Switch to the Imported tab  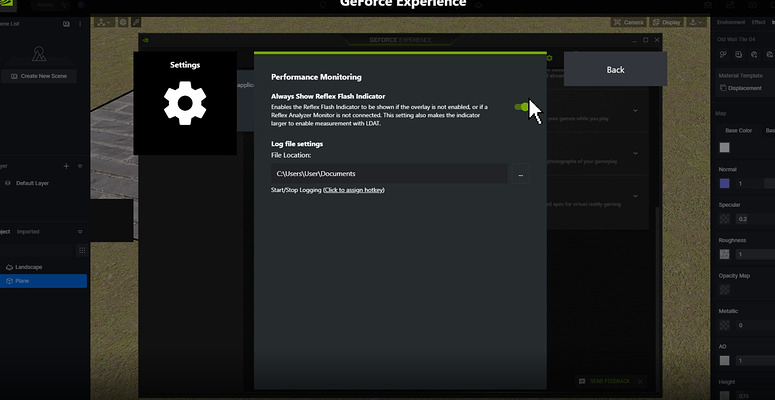(28, 231)
